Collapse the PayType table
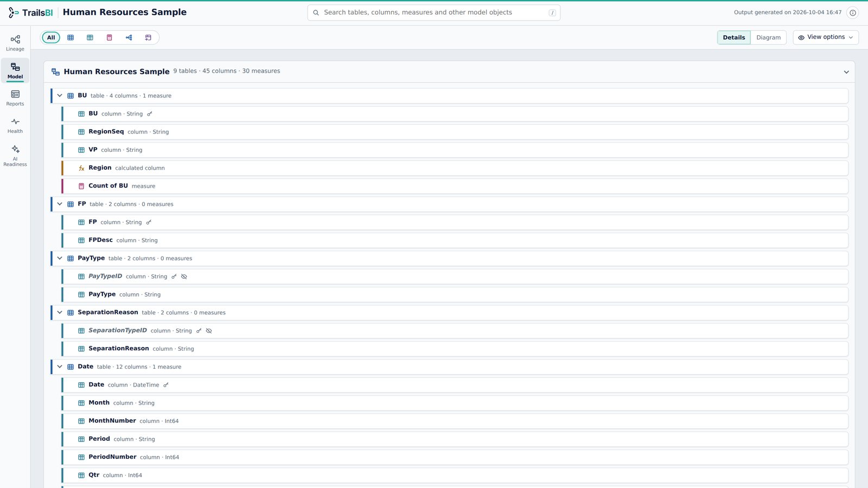 pos(60,258)
